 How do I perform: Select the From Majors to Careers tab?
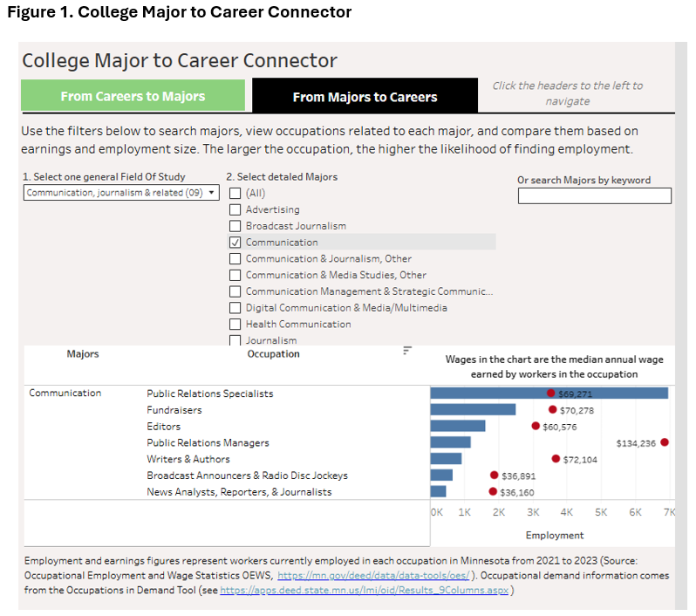point(365,97)
